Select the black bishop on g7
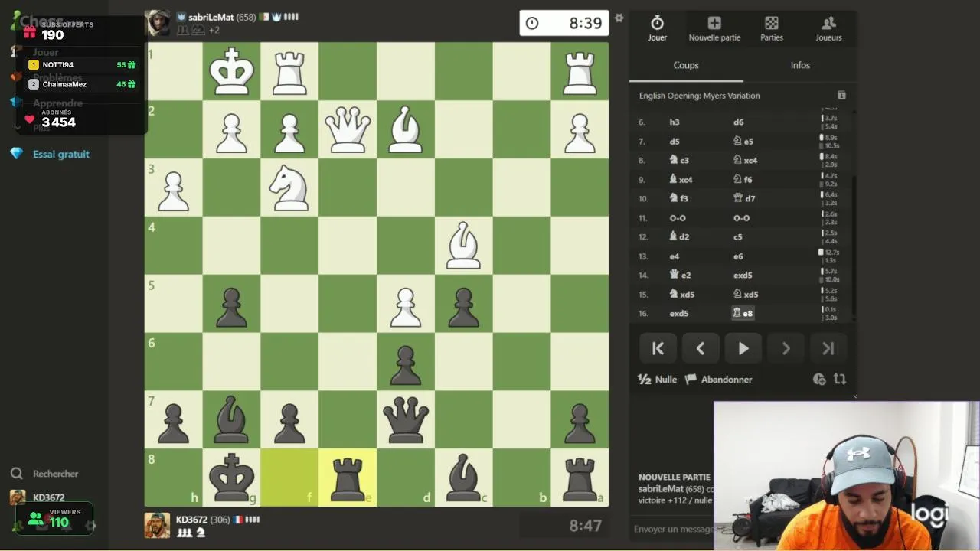Screen dimensions: 980x551 pos(232,419)
